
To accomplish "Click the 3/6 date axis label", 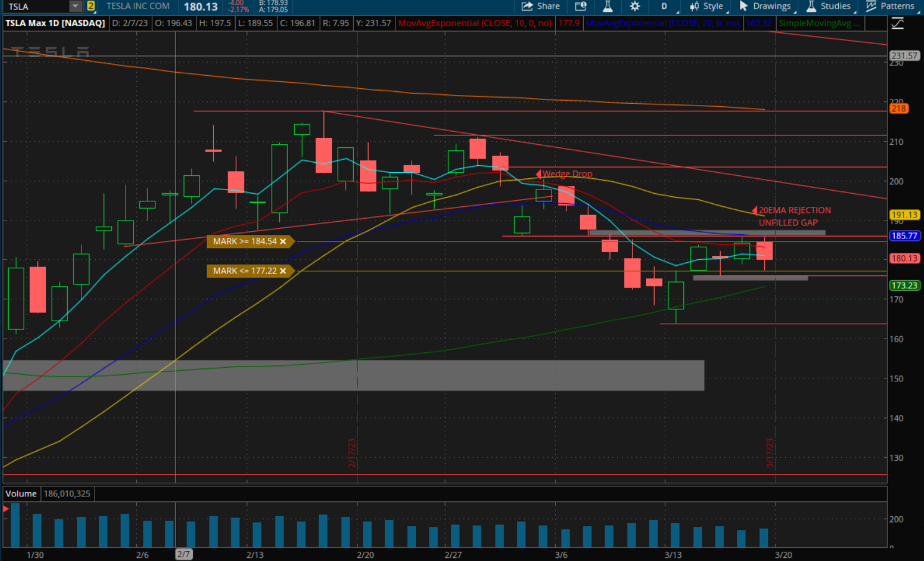I will click(x=561, y=555).
